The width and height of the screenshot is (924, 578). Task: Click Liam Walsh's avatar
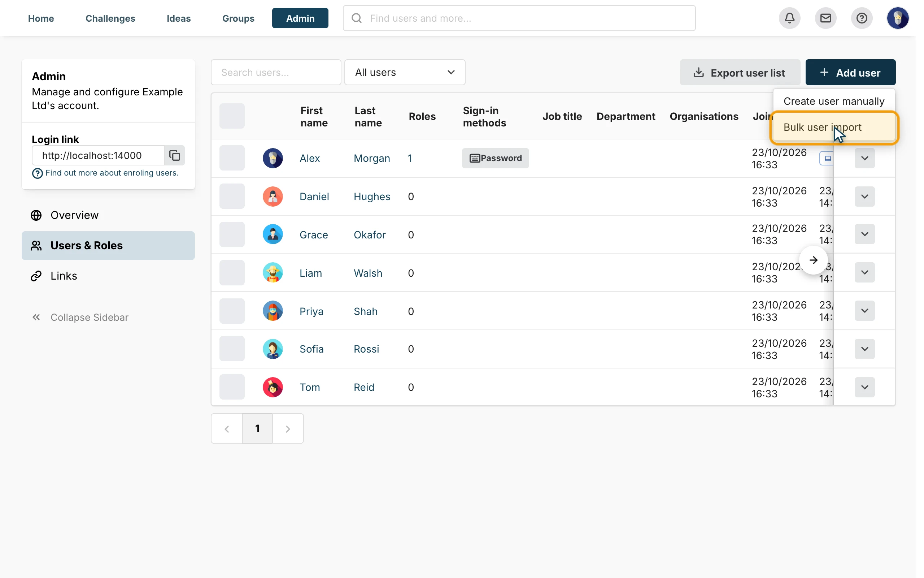click(x=273, y=272)
